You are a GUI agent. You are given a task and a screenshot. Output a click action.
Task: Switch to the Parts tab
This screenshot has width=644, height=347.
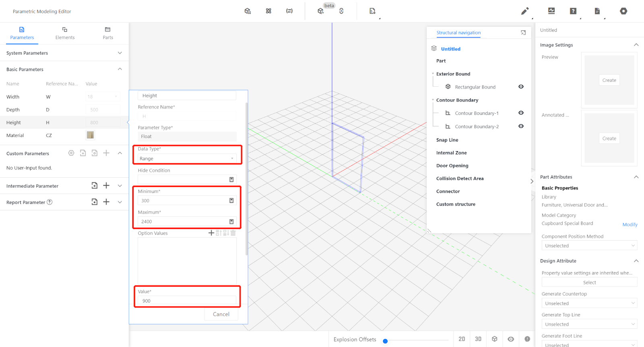pyautogui.click(x=107, y=33)
